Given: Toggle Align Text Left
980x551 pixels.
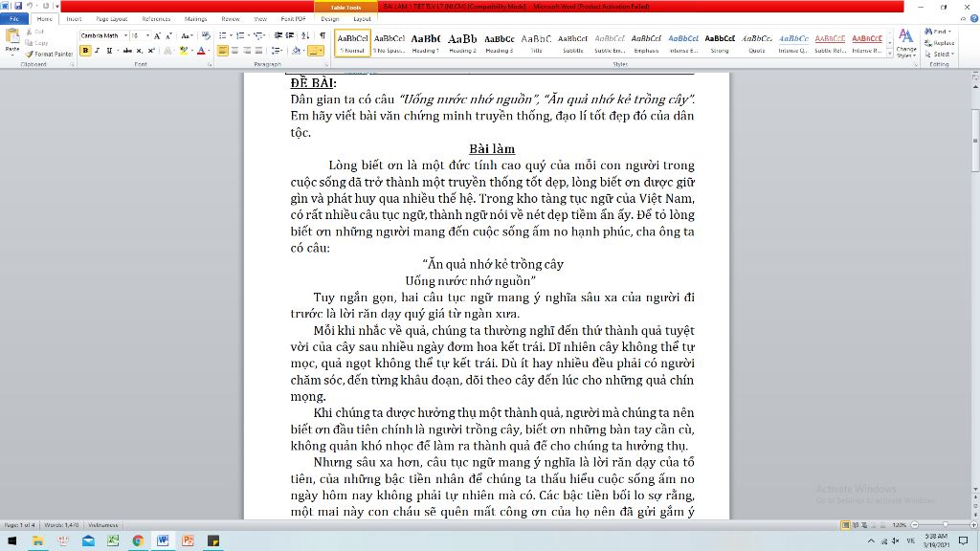Looking at the screenshot, I should point(222,51).
